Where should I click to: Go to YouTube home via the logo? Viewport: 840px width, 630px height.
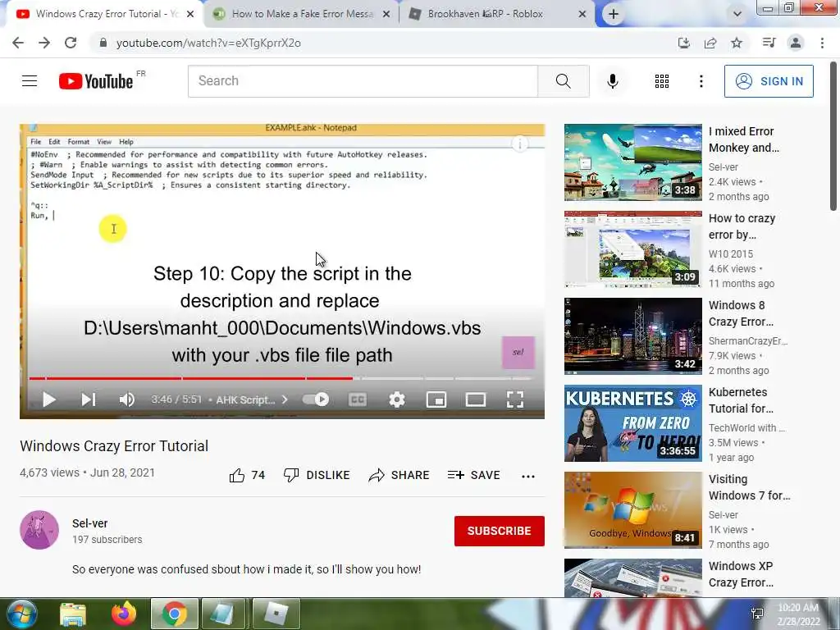coord(96,81)
